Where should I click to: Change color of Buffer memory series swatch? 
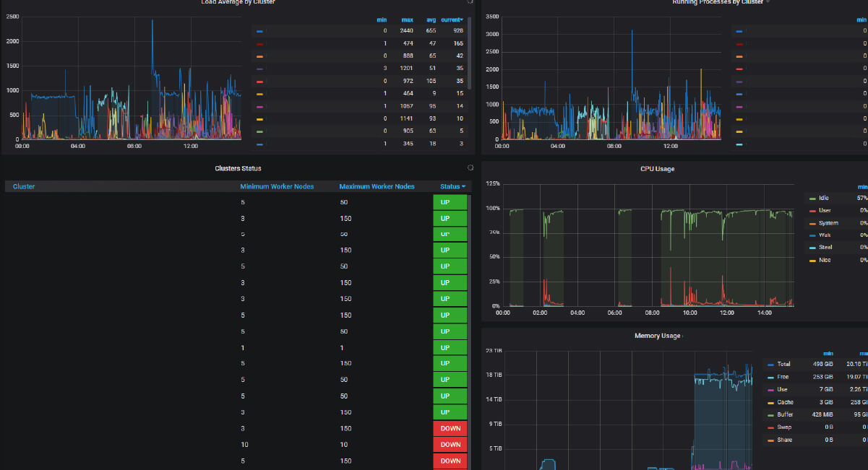pos(770,415)
